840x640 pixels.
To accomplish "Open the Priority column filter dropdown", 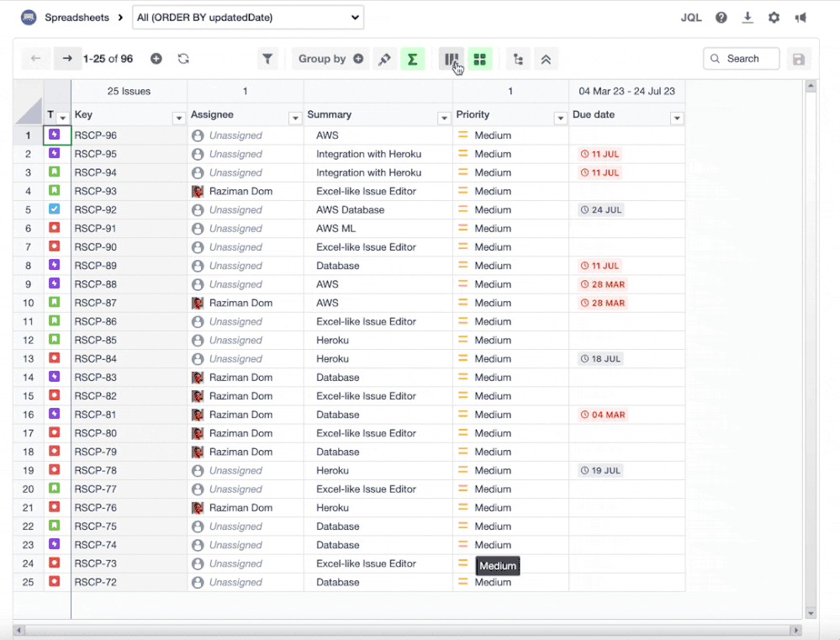I will tap(560, 118).
